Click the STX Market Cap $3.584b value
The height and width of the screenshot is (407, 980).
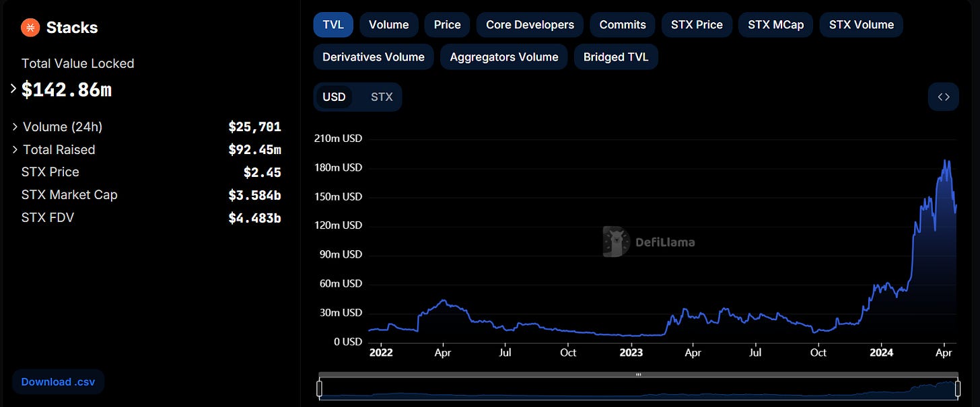[x=255, y=195]
